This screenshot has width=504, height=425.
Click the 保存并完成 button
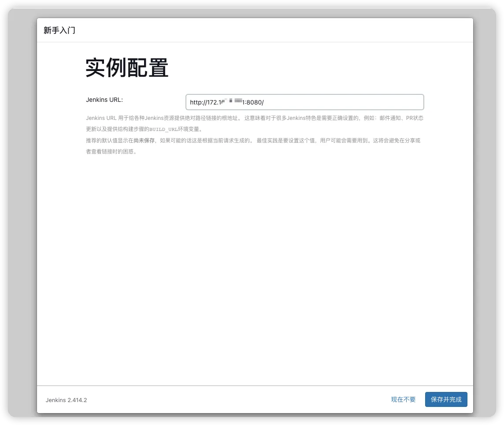tap(446, 399)
